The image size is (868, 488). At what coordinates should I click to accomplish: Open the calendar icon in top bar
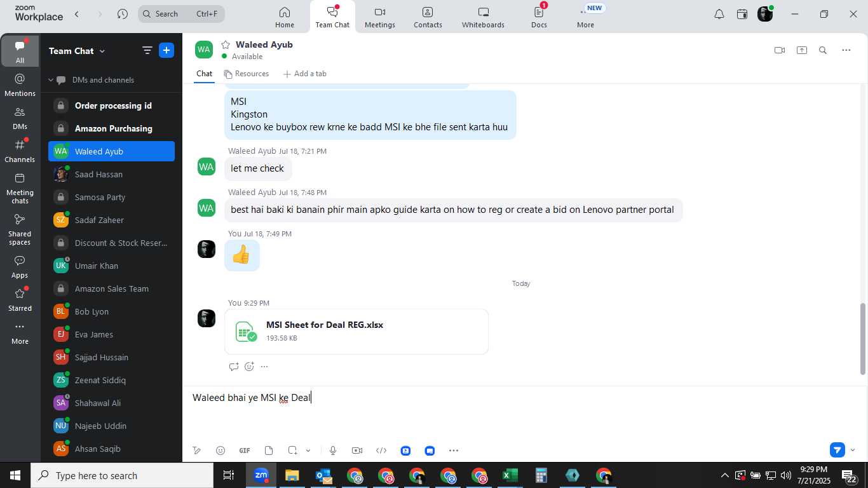point(742,14)
